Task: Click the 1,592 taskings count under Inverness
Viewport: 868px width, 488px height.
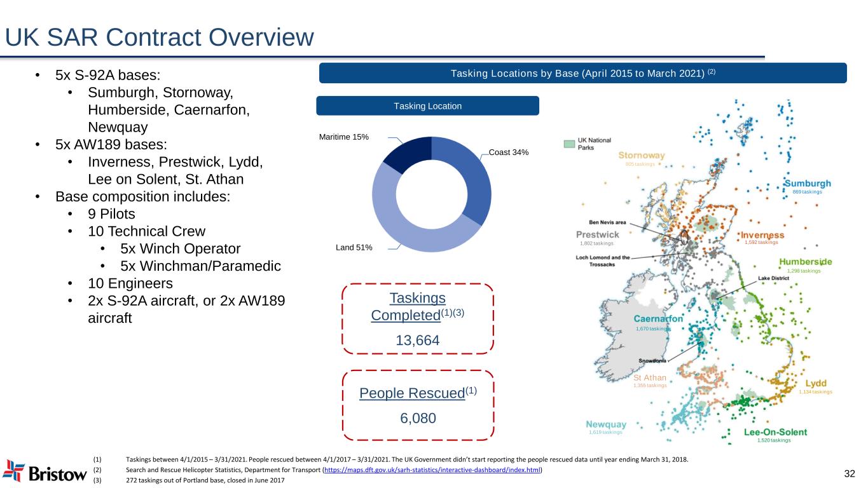Action: point(761,242)
